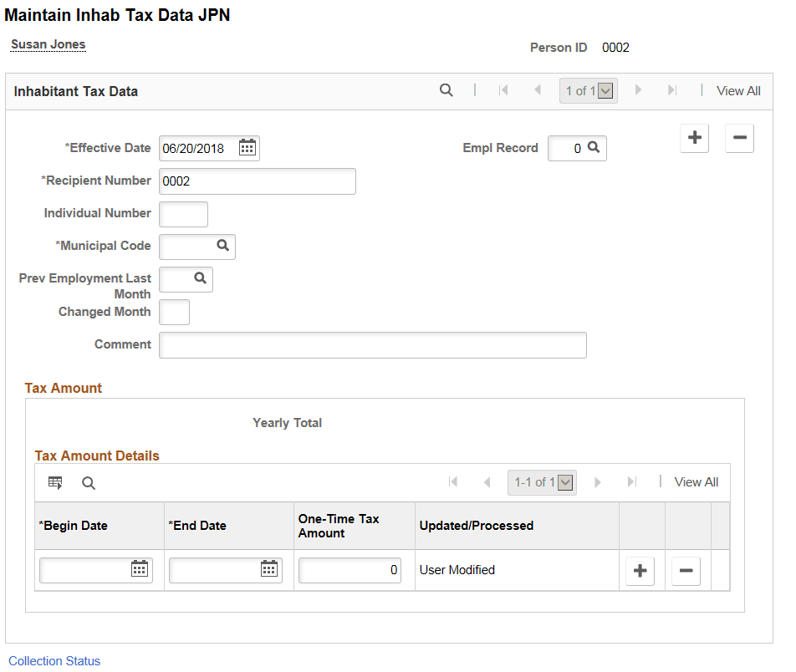The height and width of the screenshot is (672, 796).
Task: Click the next row arrow in Tax Amount Details
Action: click(597, 482)
